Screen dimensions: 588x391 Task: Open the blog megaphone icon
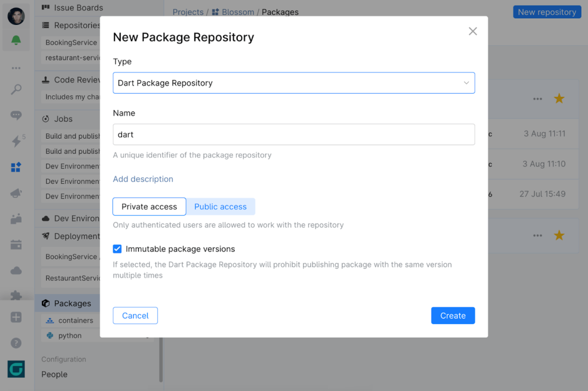coord(16,193)
